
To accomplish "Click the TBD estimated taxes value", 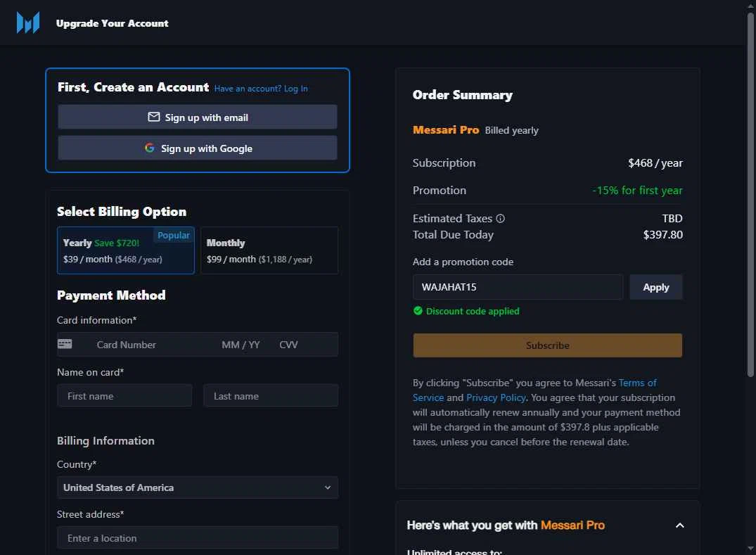I will tap(672, 219).
